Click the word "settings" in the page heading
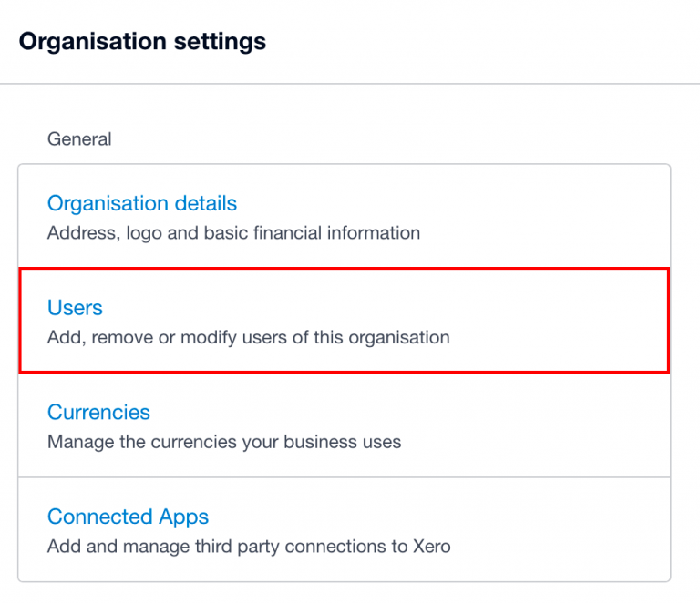 pyautogui.click(x=224, y=42)
